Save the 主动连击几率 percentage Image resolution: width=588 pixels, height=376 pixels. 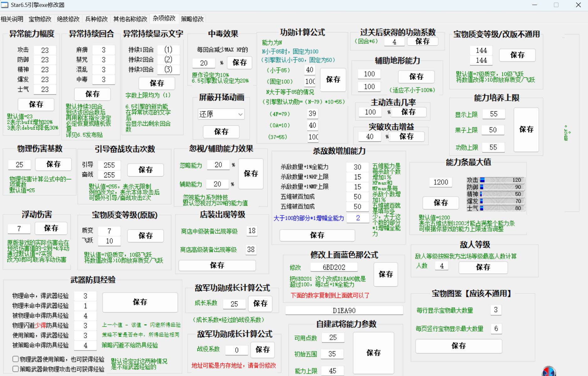408,112
